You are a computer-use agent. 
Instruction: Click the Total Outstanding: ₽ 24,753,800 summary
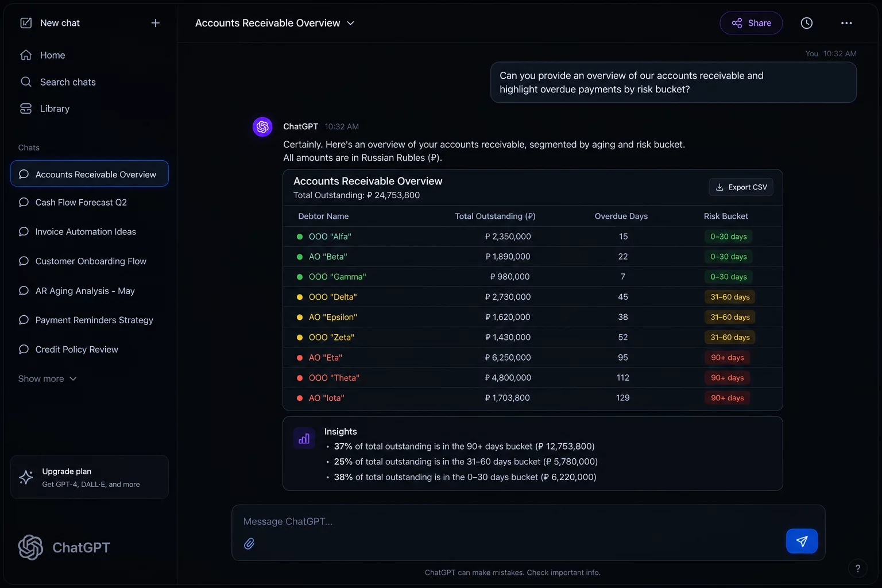(357, 195)
